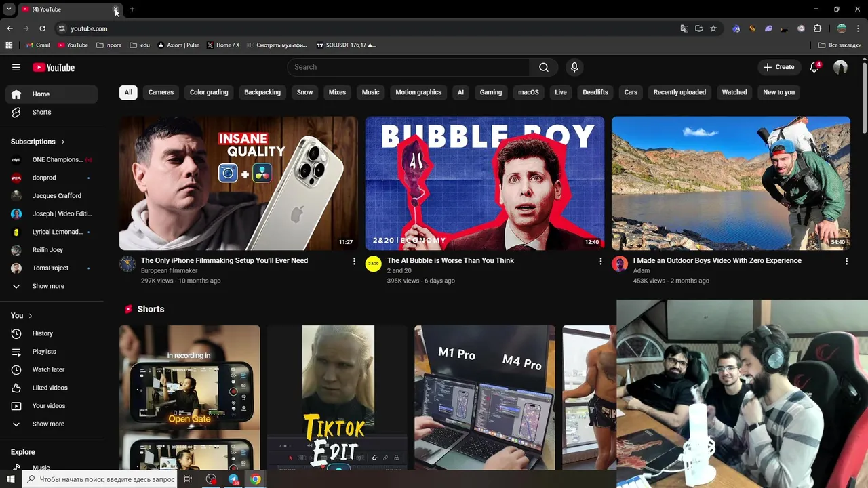Viewport: 868px width, 488px height.
Task: Click the YouTube logo
Action: pos(54,67)
